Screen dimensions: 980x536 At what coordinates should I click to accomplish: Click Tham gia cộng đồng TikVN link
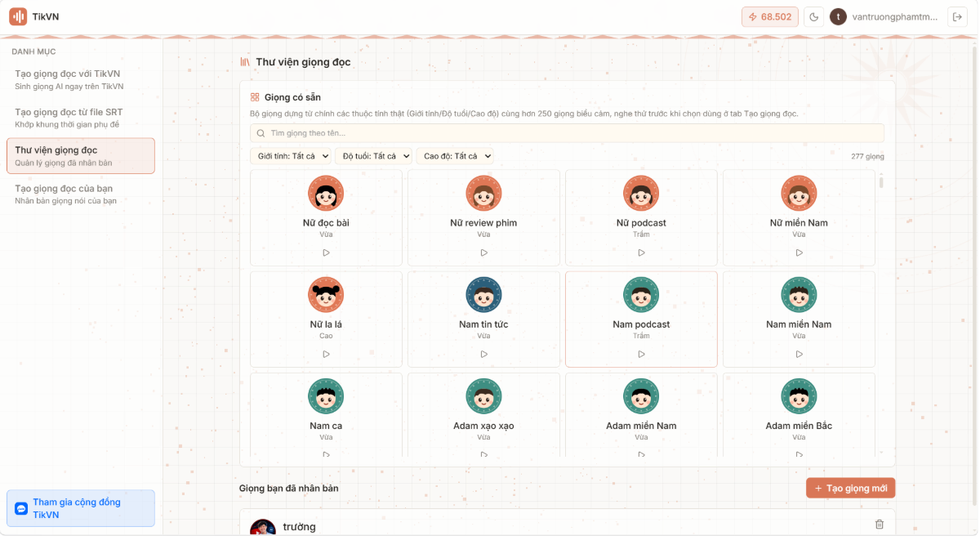coord(80,508)
